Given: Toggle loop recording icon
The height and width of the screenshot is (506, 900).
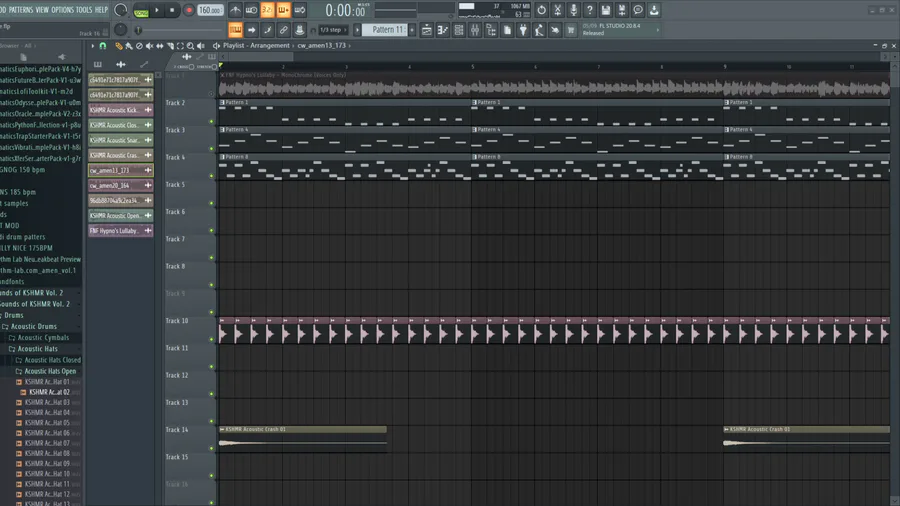Looking at the screenshot, I should 300,10.
